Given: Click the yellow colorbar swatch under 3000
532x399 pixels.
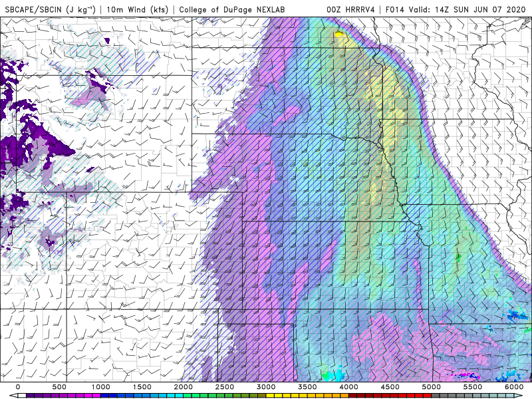Looking at the screenshot, I should [x=271, y=396].
